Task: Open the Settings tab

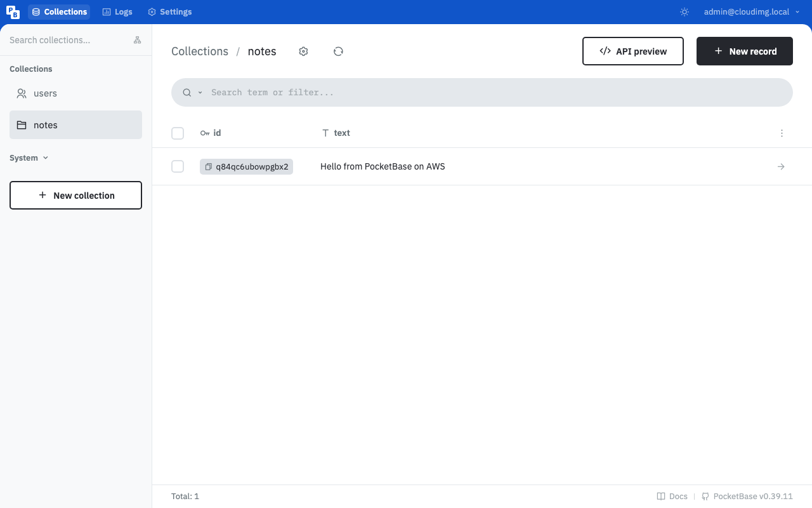Action: click(x=169, y=12)
